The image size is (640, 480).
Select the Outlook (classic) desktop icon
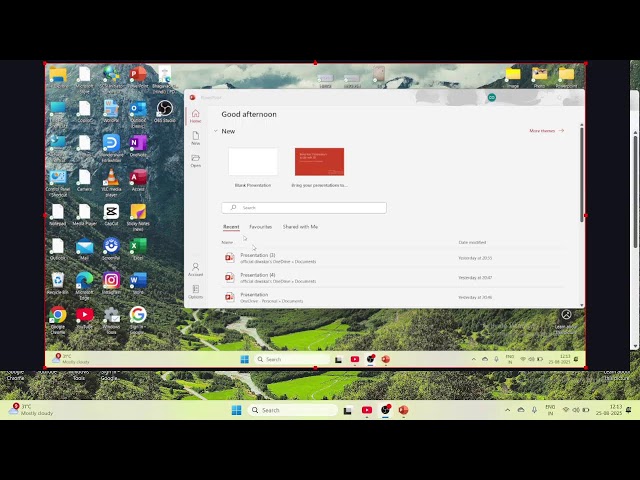[138, 114]
